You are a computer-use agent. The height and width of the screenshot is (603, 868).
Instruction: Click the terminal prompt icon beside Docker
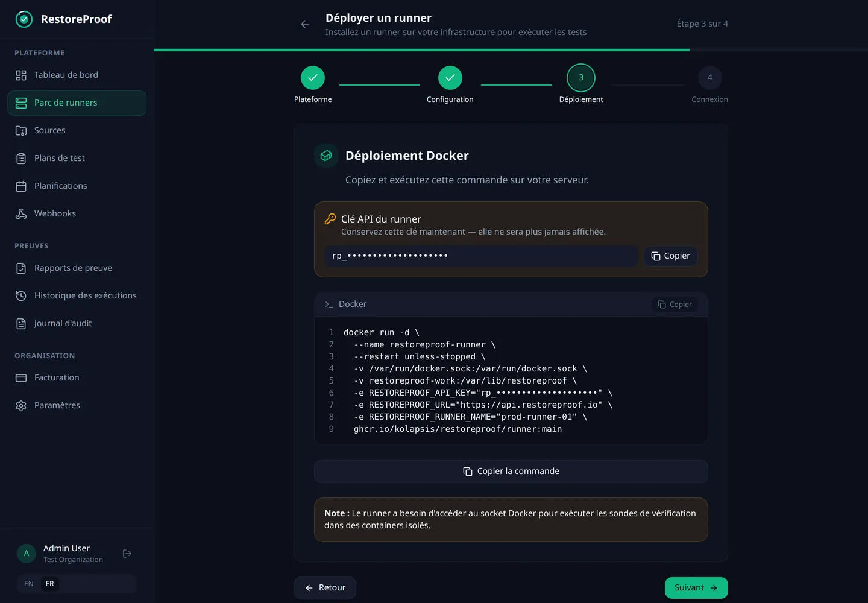click(329, 305)
